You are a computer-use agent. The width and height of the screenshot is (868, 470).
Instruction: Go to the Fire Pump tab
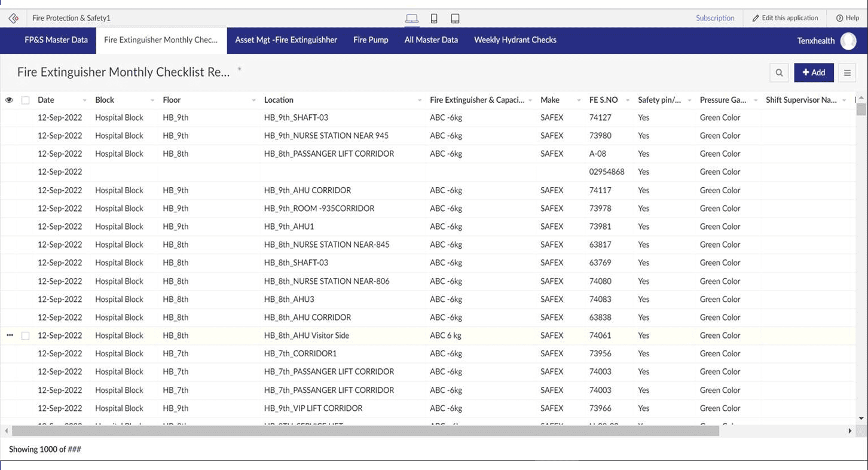click(371, 40)
